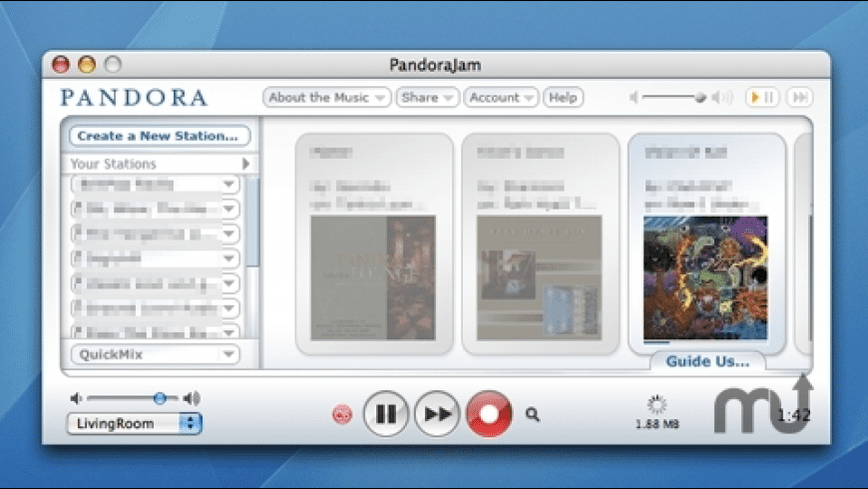Select the QuickMix station
The image size is (868, 489).
pyautogui.click(x=155, y=354)
